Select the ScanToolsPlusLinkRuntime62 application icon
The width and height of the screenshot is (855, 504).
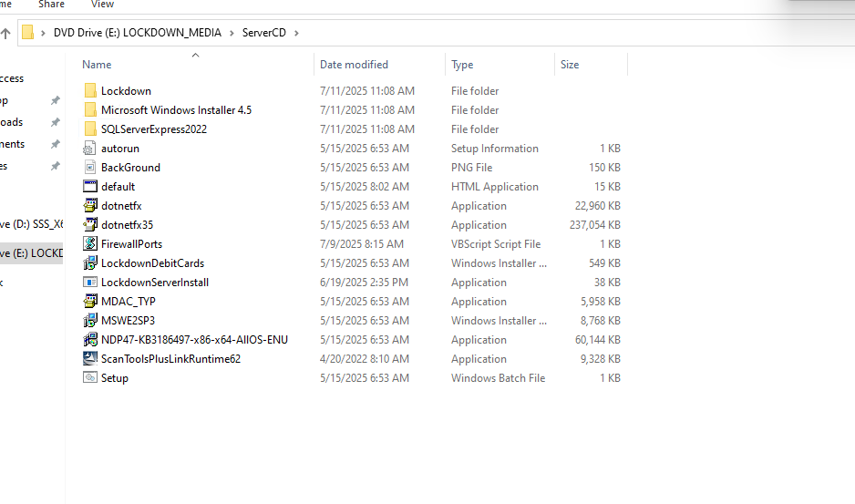(x=90, y=358)
